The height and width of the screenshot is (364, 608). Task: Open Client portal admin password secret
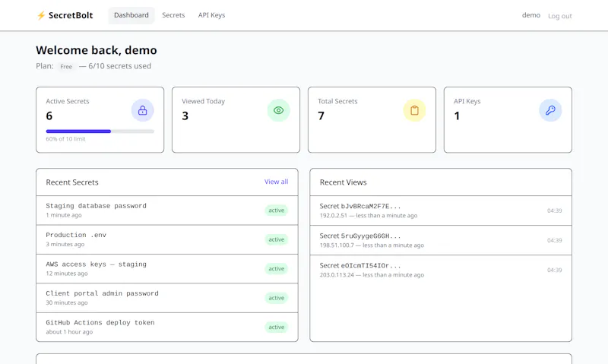coord(167,298)
